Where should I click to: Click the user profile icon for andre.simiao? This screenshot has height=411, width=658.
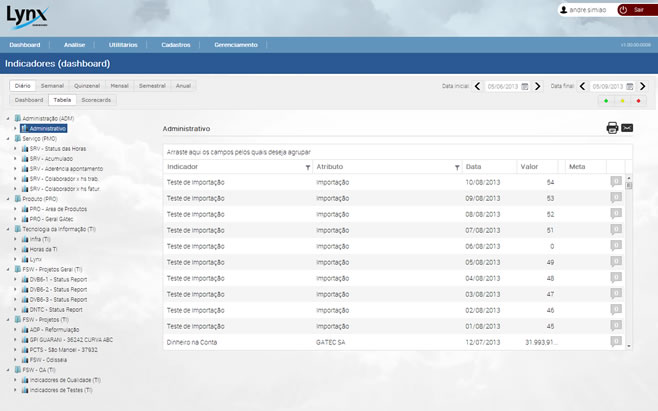(x=562, y=9)
